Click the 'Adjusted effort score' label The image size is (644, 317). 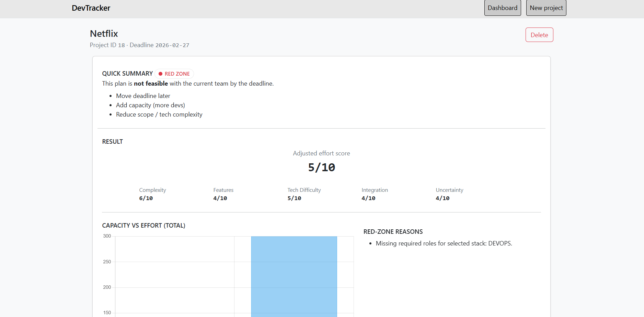pyautogui.click(x=322, y=153)
